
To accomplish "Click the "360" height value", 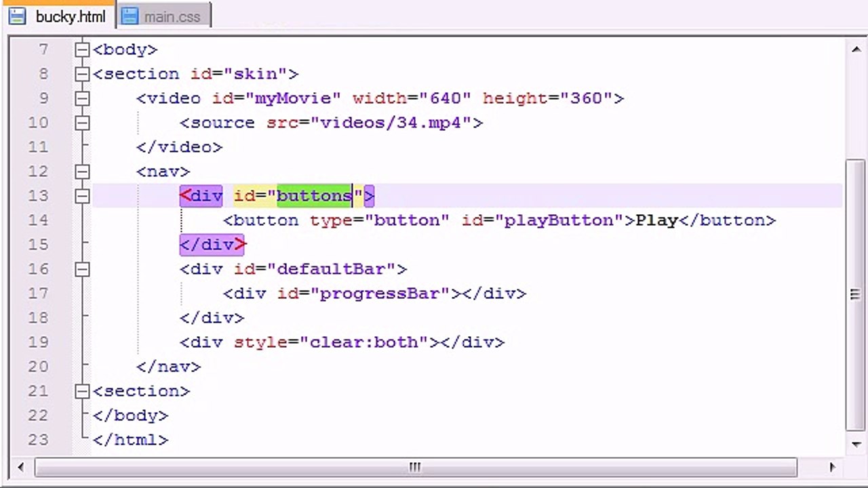I will 586,98.
